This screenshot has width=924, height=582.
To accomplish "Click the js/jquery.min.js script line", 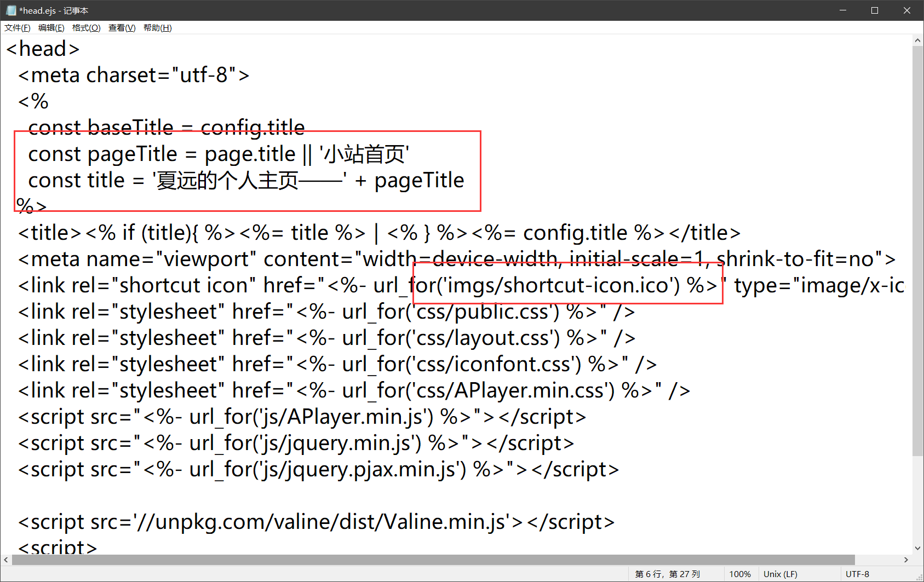I will tap(296, 443).
